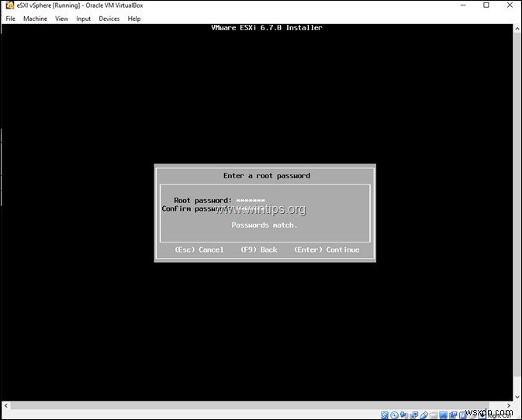The image size is (522, 420).
Task: Click the CPU virtualization status icon
Action: coord(462,415)
